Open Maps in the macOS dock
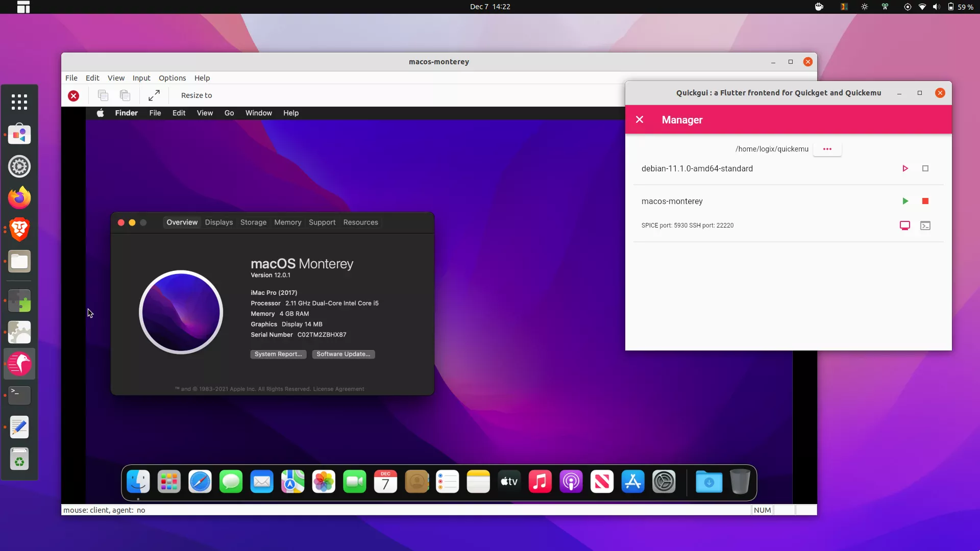This screenshot has width=980, height=551. 292,482
